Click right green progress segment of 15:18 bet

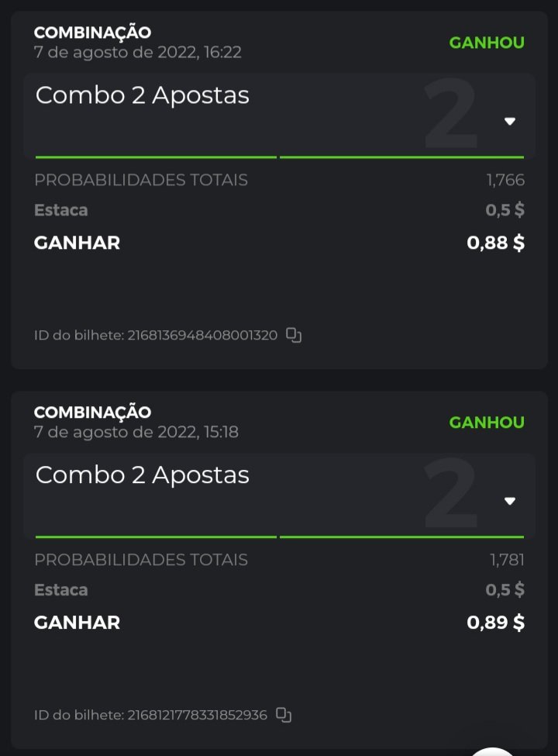tap(401, 537)
